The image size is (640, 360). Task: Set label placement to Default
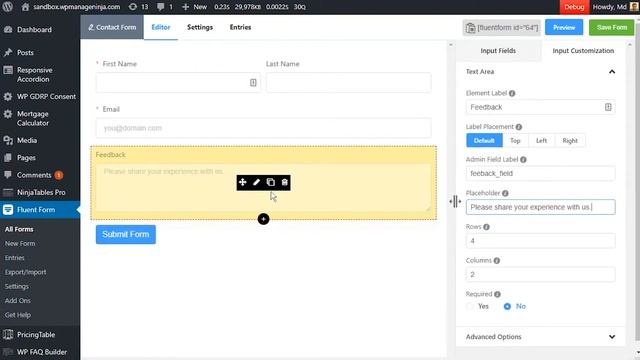tap(484, 140)
